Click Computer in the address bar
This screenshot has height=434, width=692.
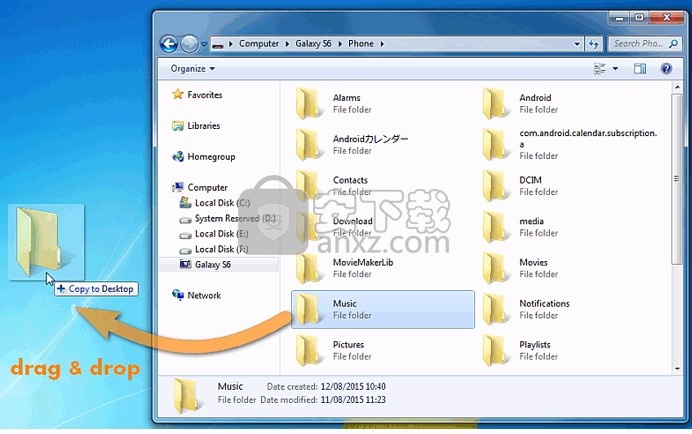(259, 44)
